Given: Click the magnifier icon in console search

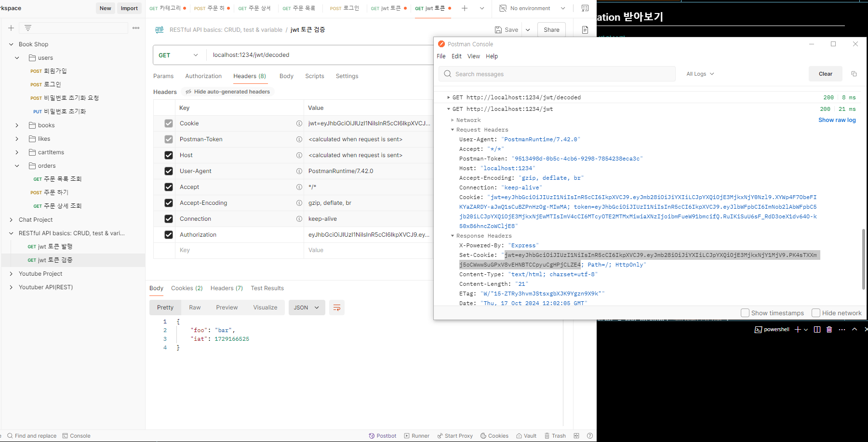Looking at the screenshot, I should 448,74.
